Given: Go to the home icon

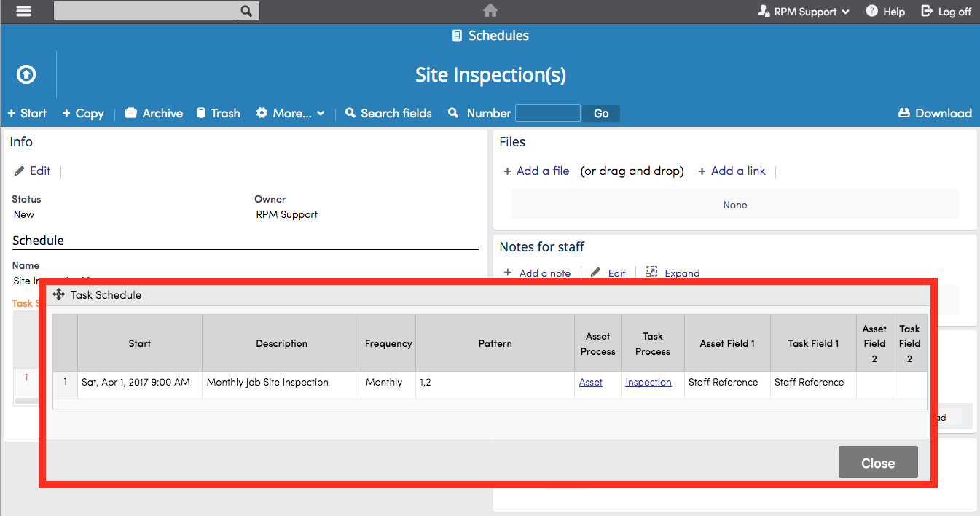Looking at the screenshot, I should 490,11.
